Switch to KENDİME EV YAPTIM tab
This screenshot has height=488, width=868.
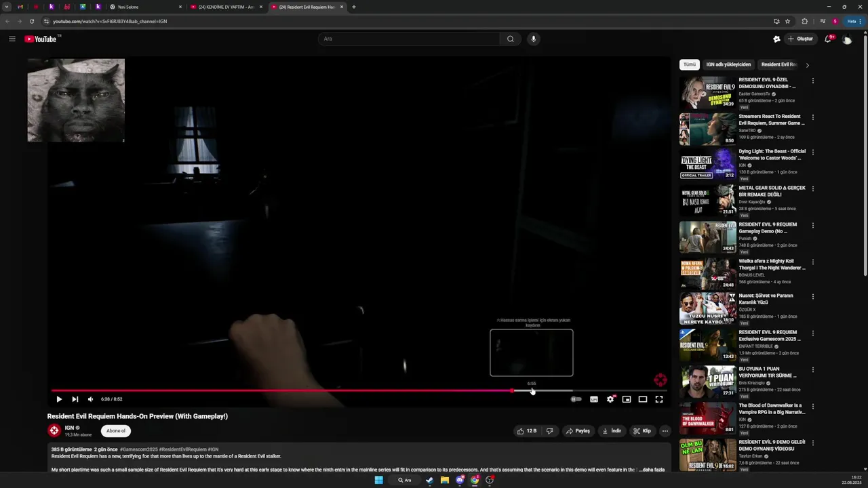tap(226, 7)
